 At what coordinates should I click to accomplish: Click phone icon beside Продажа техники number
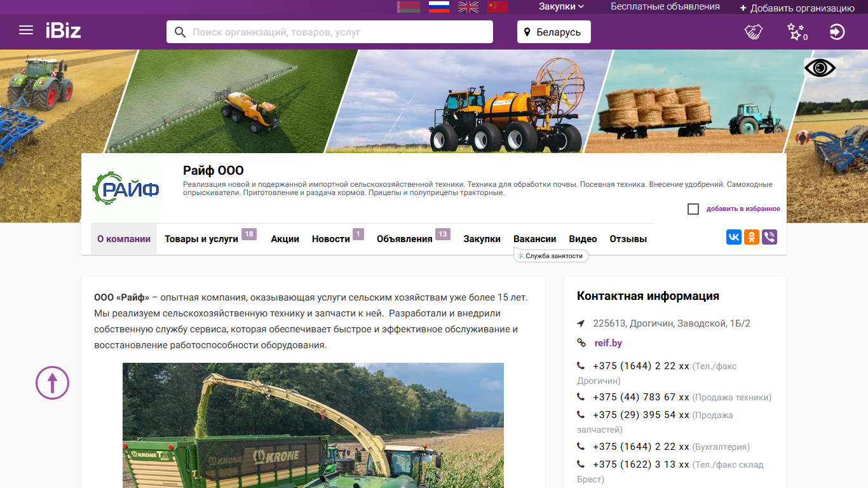pyautogui.click(x=581, y=397)
